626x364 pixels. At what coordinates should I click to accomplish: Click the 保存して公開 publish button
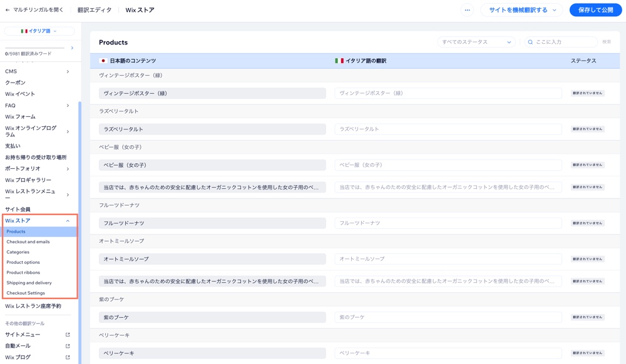click(595, 9)
